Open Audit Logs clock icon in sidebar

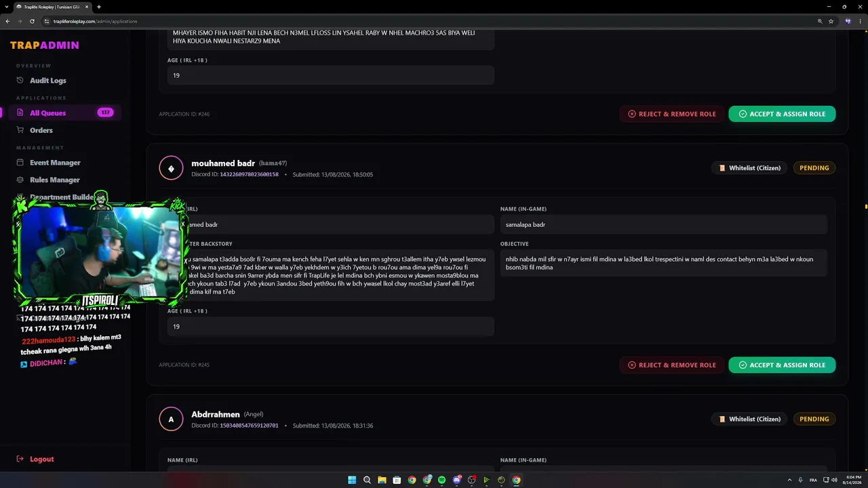pyautogui.click(x=20, y=81)
